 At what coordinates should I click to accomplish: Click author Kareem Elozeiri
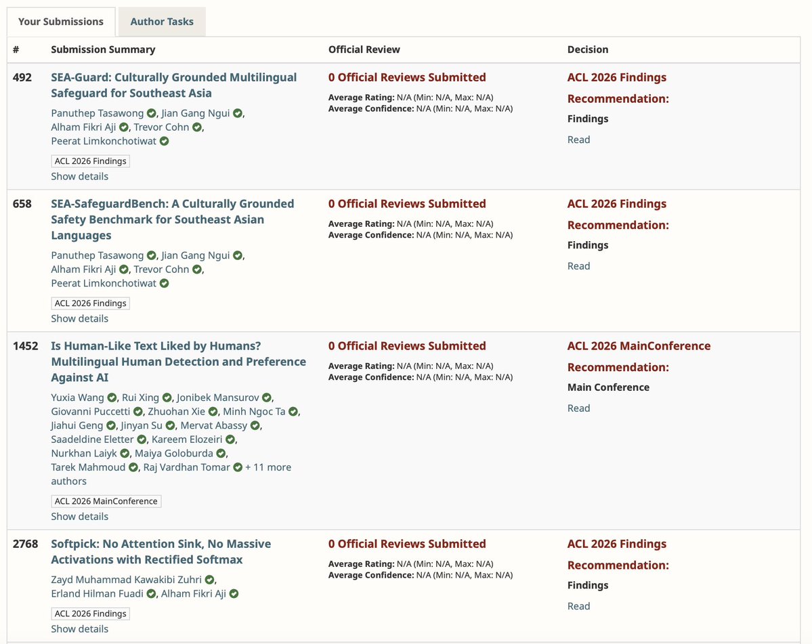[x=186, y=439]
